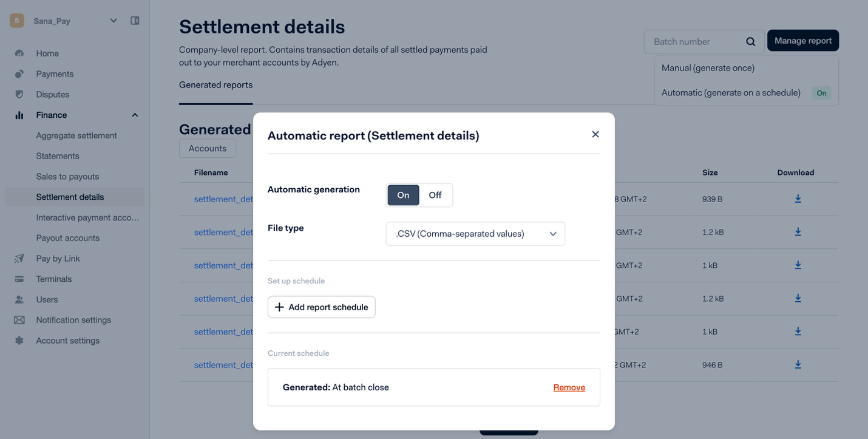Click Add report schedule button
Image resolution: width=868 pixels, height=439 pixels.
tap(322, 307)
